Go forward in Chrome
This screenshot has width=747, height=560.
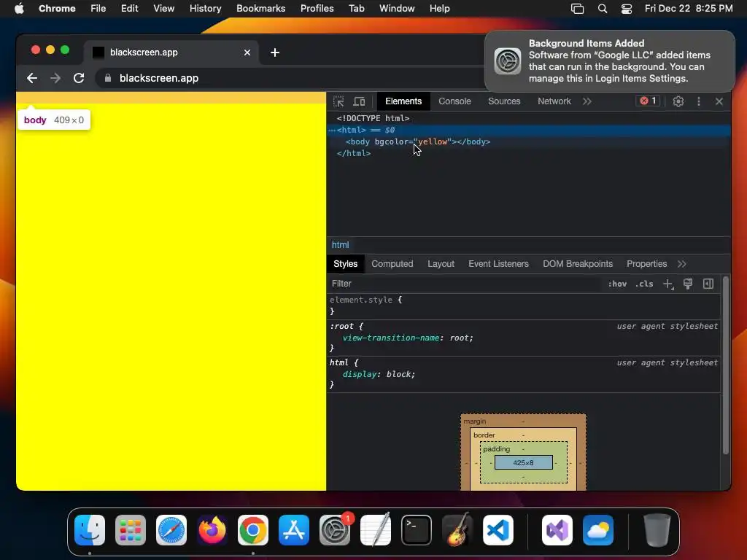(x=55, y=78)
